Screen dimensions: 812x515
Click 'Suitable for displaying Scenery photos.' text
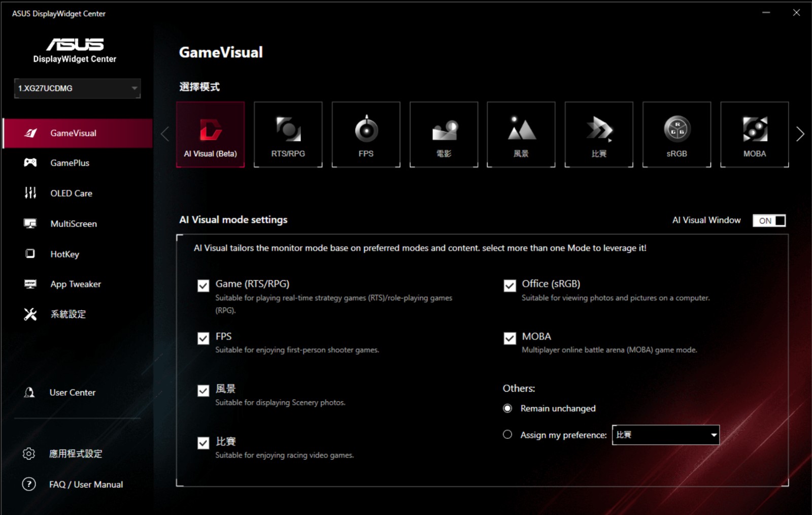click(280, 403)
